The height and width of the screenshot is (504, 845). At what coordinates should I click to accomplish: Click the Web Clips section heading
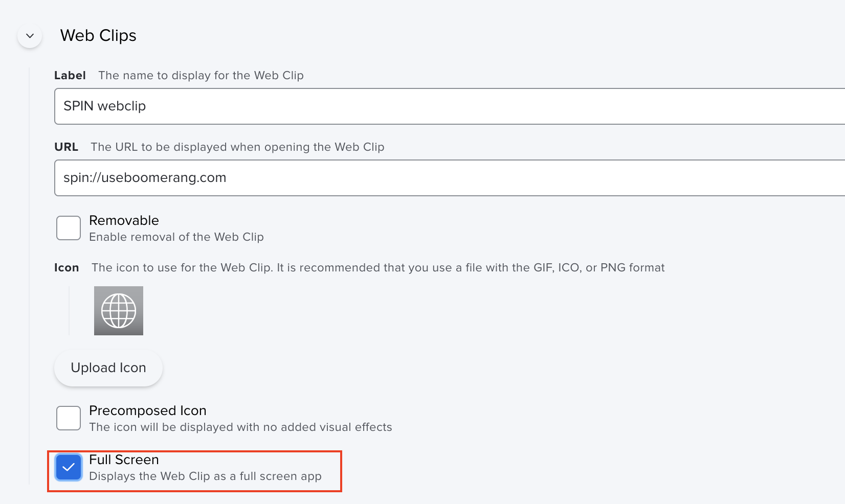98,36
